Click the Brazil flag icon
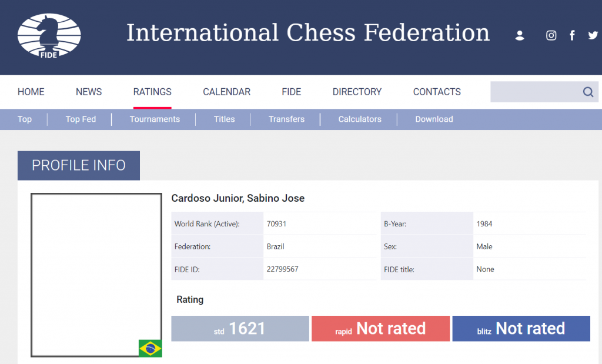The height and width of the screenshot is (364, 602). [x=150, y=348]
